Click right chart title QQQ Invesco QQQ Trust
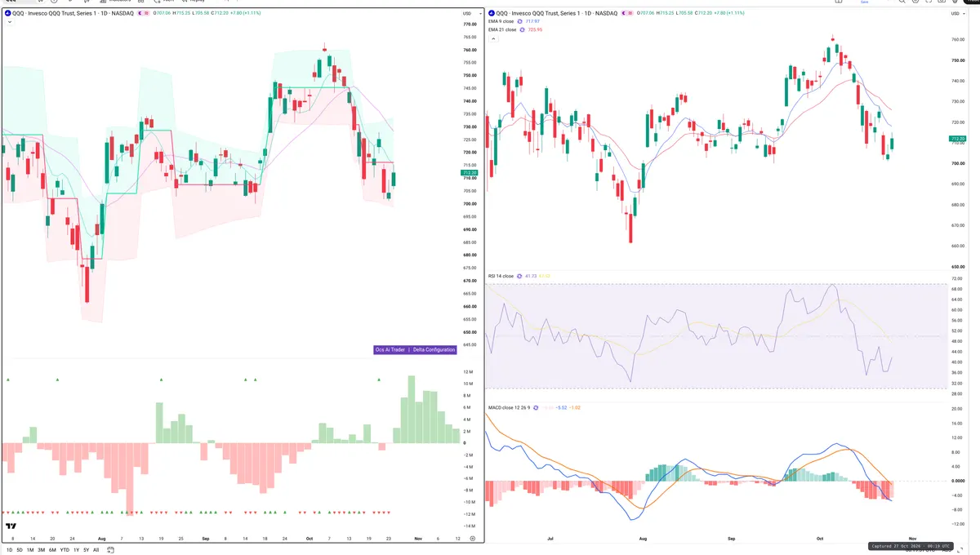This screenshot has height=555, width=980. (557, 13)
